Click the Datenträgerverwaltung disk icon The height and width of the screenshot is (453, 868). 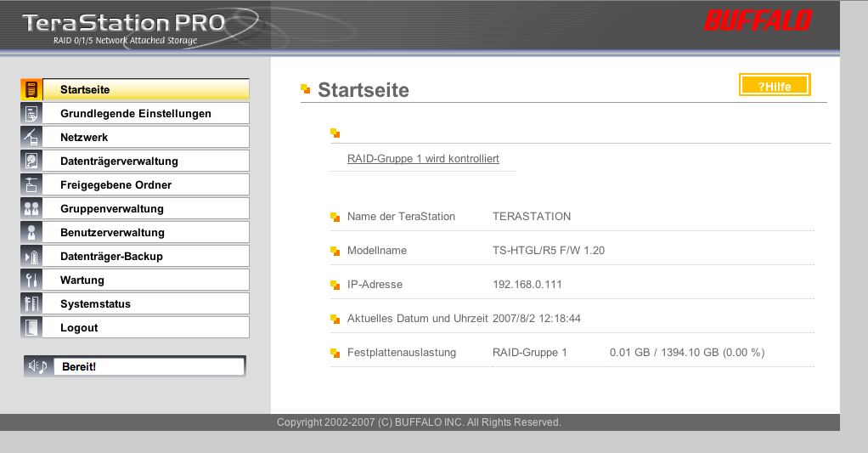[31, 161]
